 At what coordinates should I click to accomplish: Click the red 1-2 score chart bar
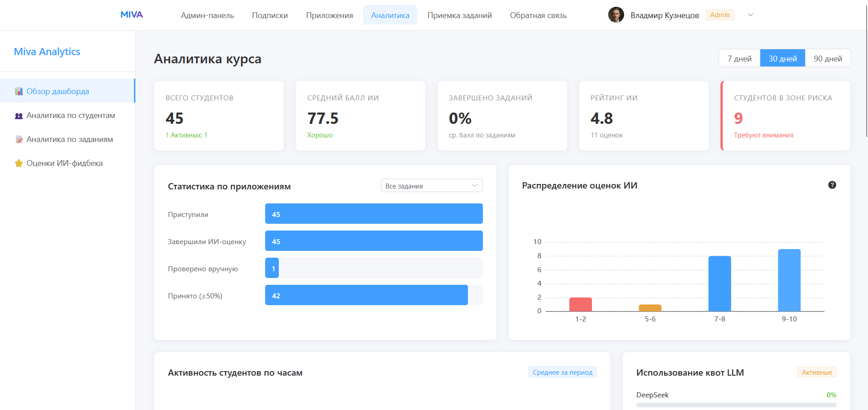tap(580, 304)
